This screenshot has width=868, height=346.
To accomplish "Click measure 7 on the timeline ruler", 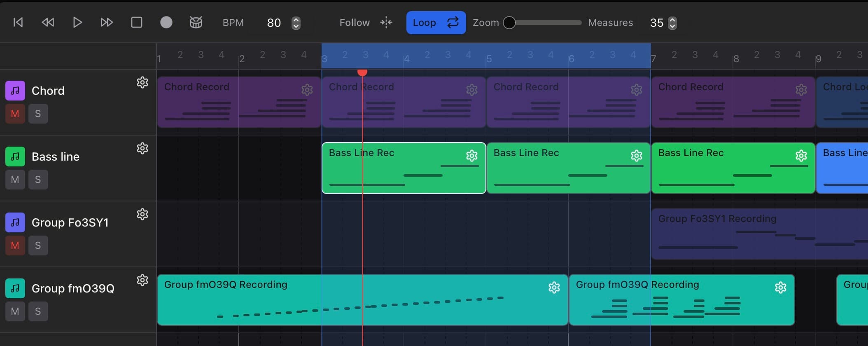I will 653,59.
